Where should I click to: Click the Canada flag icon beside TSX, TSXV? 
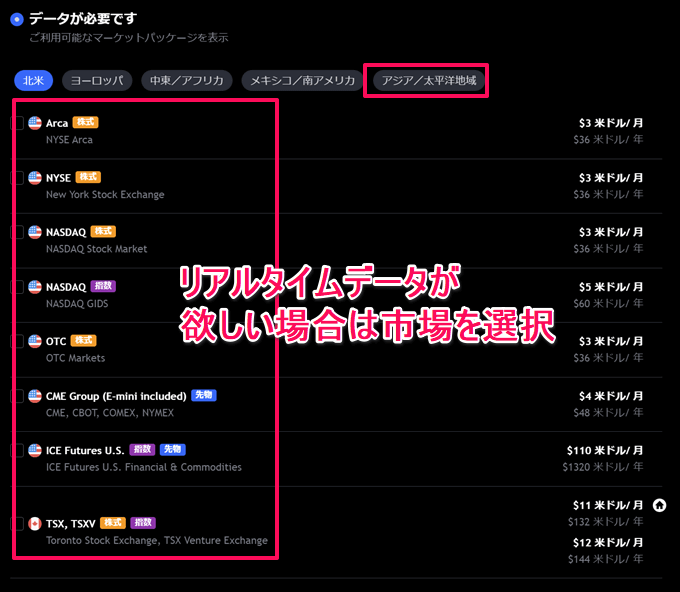point(35,523)
